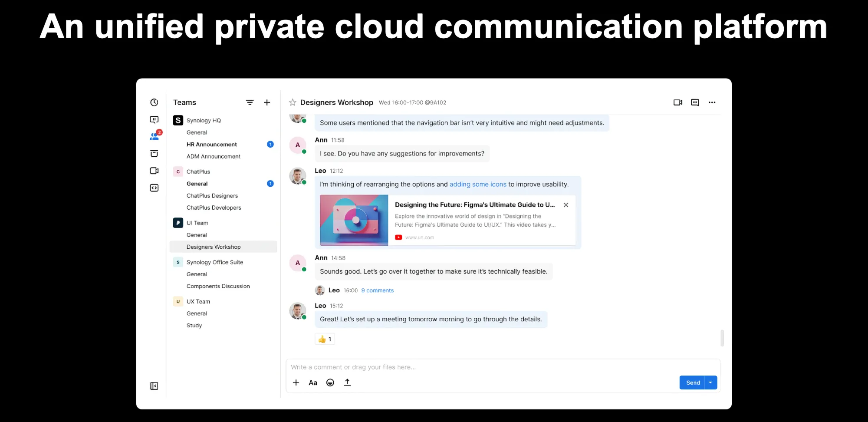The width and height of the screenshot is (868, 422).
Task: Toggle text formatting with Aa button
Action: [313, 382]
